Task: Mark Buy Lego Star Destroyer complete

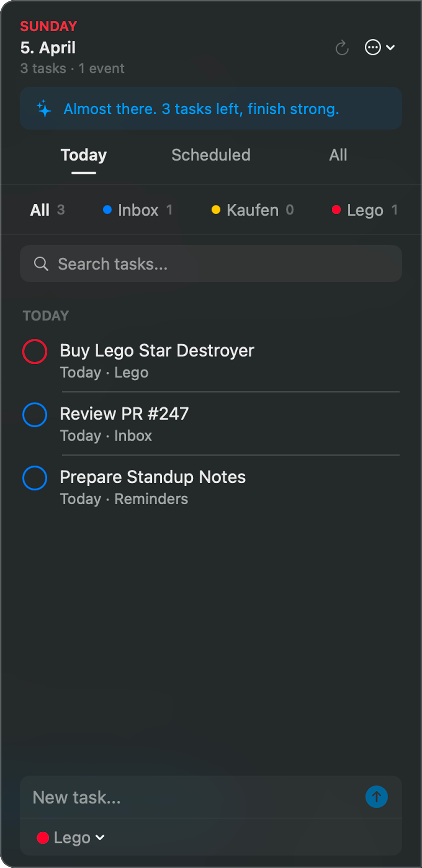Action: tap(35, 352)
